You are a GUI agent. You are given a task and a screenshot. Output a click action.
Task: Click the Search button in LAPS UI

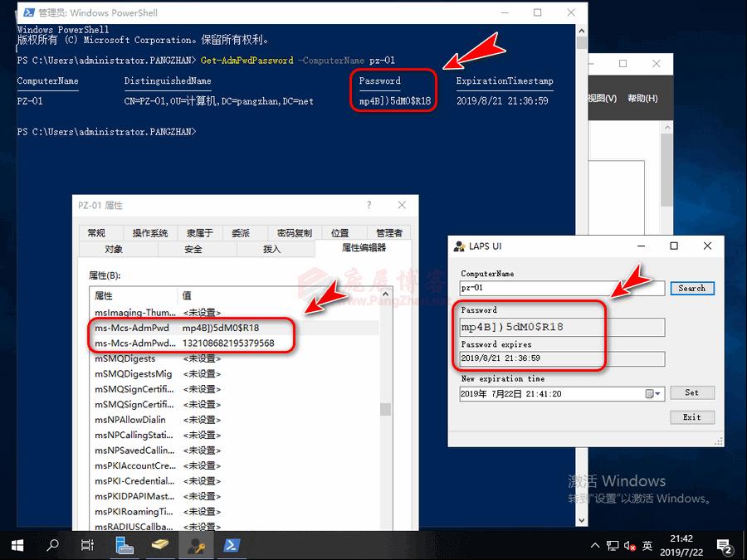pos(692,288)
